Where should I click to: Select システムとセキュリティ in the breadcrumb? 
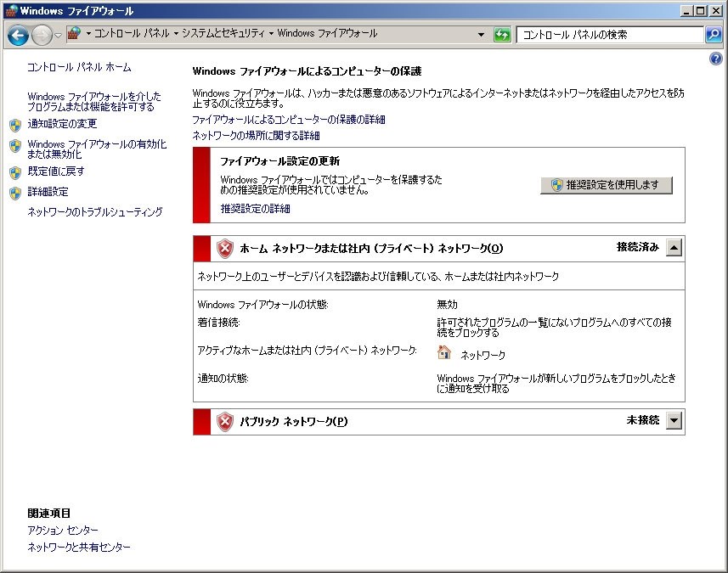(x=223, y=33)
